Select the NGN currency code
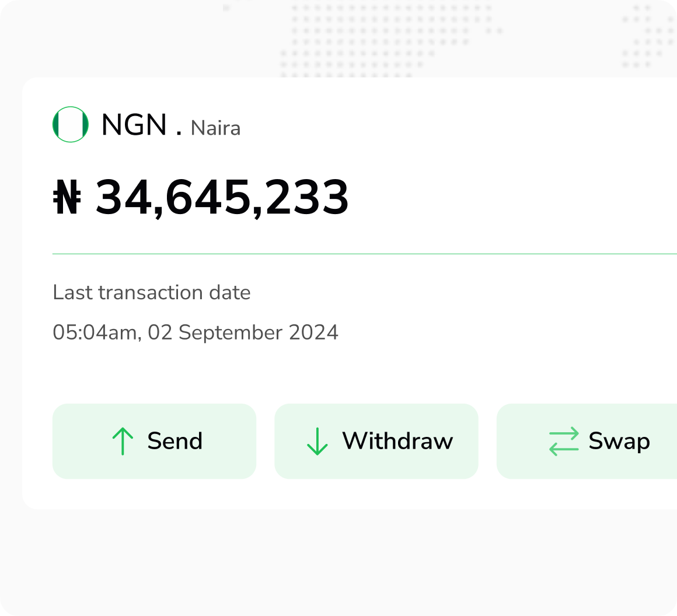 tap(134, 125)
